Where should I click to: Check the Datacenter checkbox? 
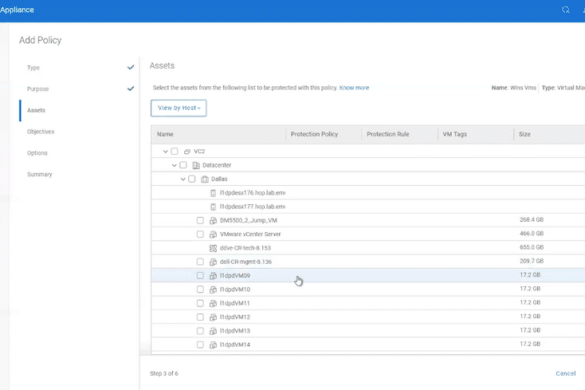[183, 165]
